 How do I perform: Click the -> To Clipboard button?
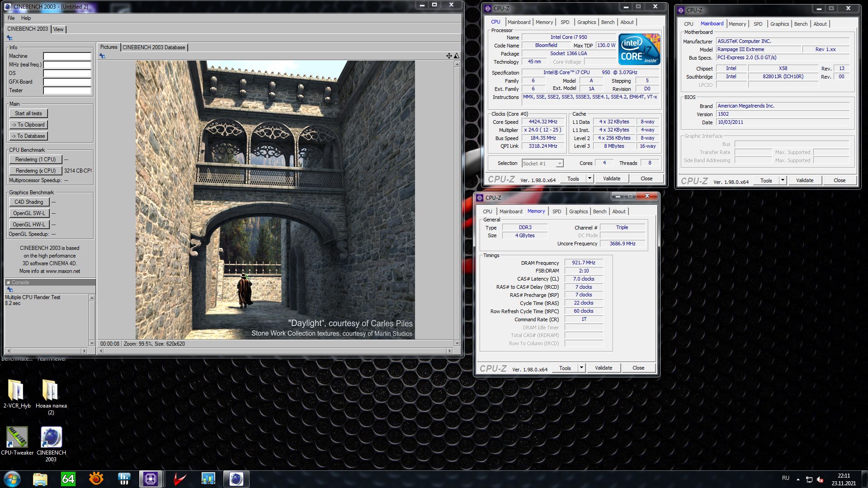[x=28, y=125]
